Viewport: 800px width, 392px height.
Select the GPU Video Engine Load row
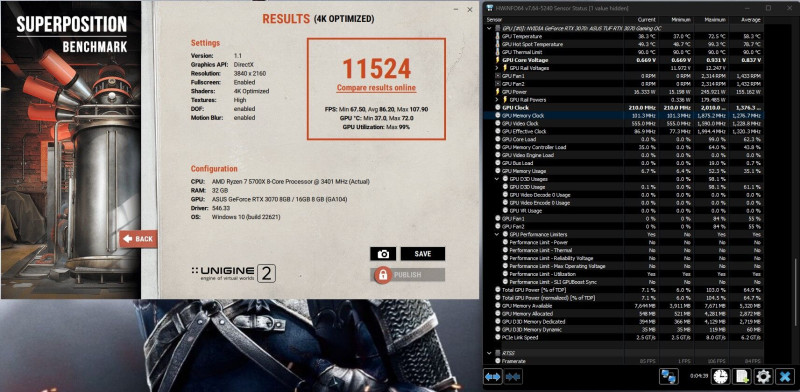point(623,155)
